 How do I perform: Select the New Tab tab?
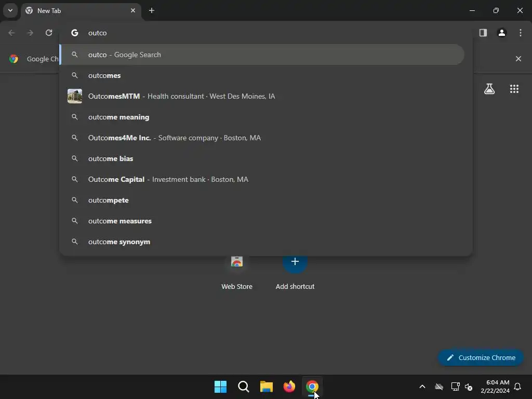click(x=82, y=11)
